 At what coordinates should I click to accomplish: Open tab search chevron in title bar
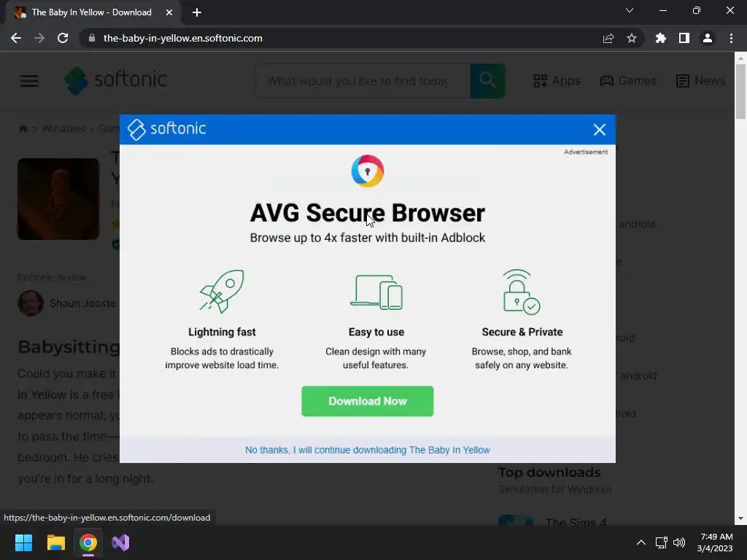click(630, 10)
